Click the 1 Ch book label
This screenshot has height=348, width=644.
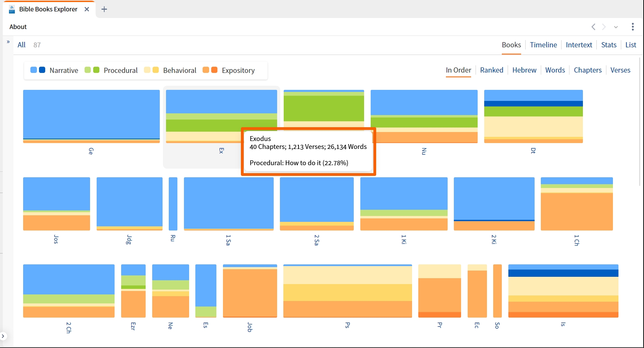coord(577,240)
